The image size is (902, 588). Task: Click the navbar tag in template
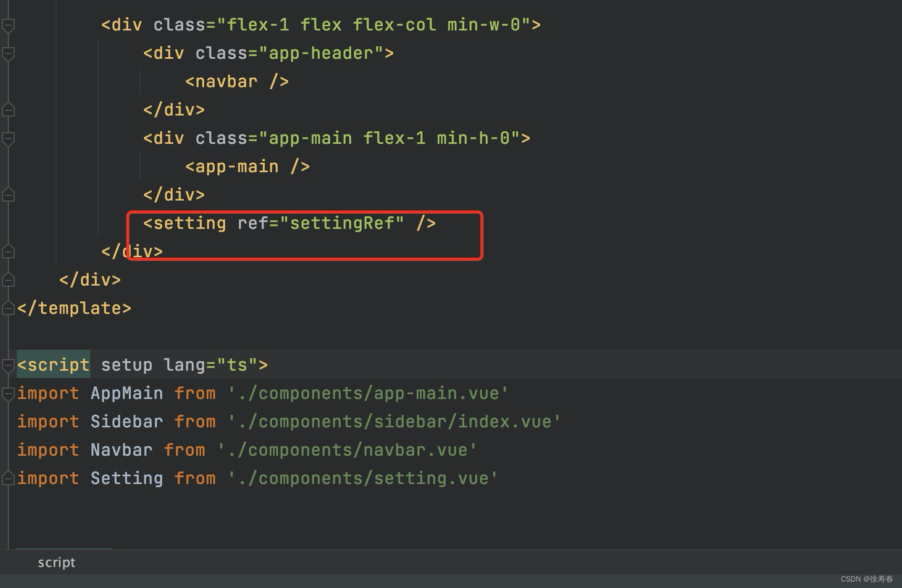pos(237,82)
